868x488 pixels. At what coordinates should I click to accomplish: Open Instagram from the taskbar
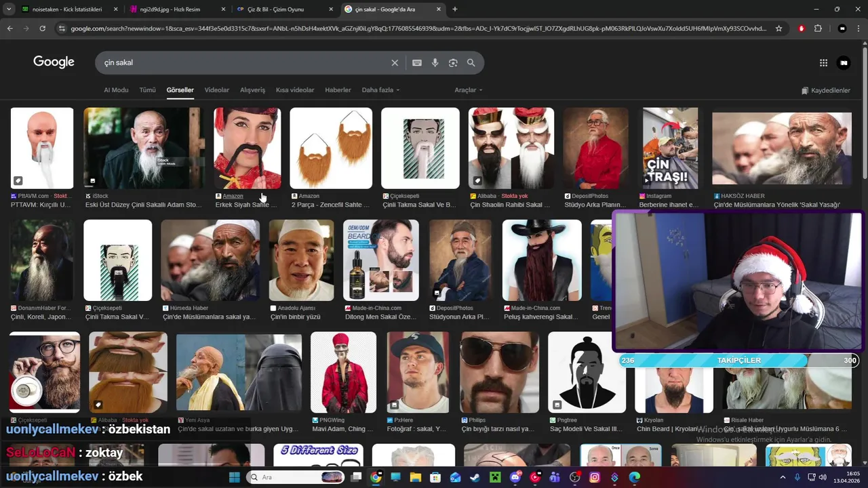coord(595,477)
